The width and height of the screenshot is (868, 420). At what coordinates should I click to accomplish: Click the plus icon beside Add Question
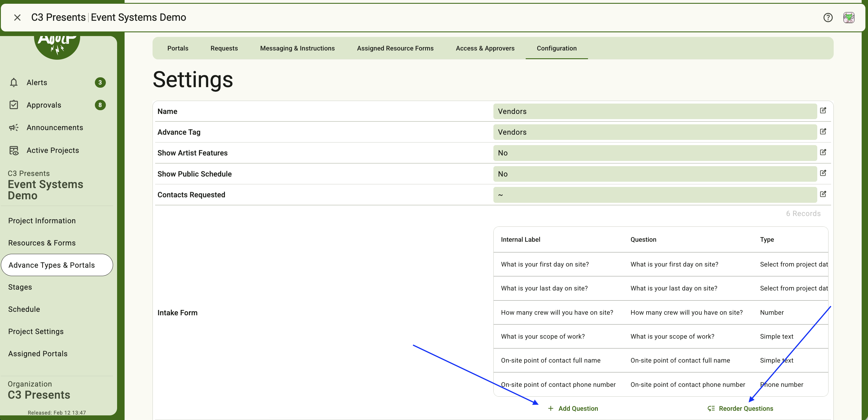[x=551, y=408]
